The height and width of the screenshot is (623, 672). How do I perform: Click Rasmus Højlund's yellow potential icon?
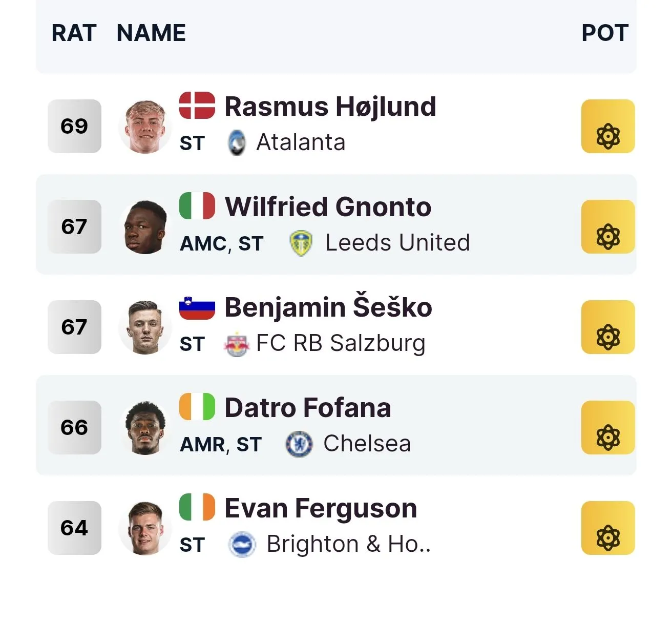pyautogui.click(x=607, y=127)
